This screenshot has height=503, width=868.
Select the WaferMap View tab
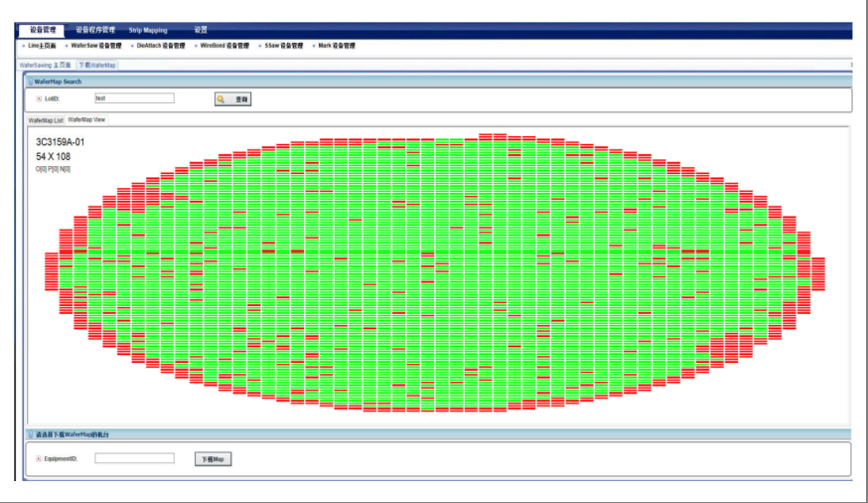click(x=86, y=119)
